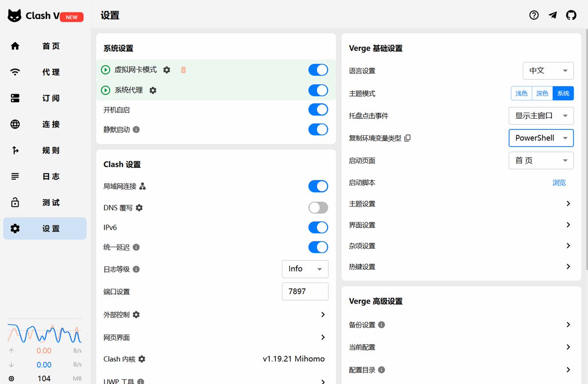Select the 浅色 theme mode

(x=521, y=93)
